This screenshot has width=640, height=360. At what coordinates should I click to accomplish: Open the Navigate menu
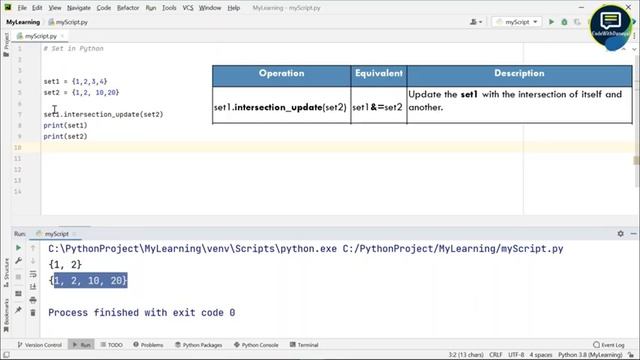(79, 8)
